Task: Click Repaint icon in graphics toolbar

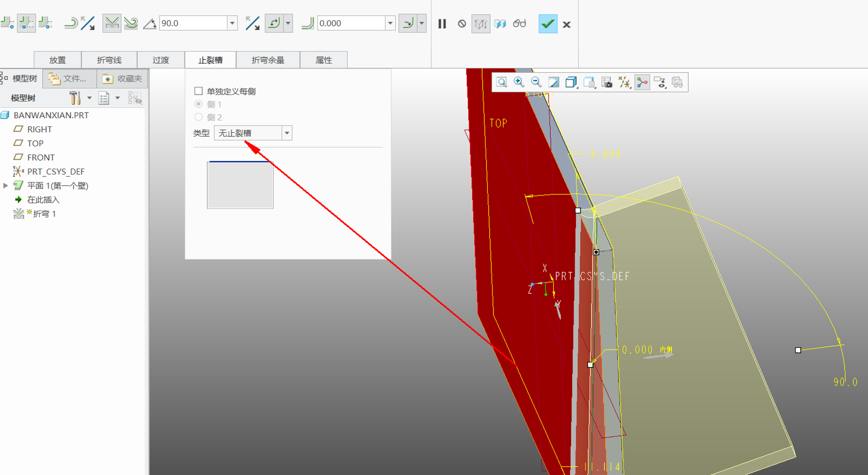Action: (x=554, y=82)
